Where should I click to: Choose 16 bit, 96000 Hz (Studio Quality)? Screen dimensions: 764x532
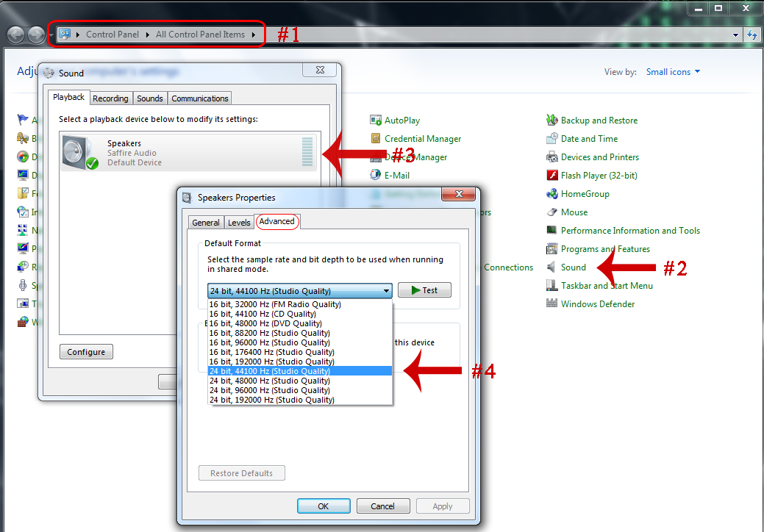click(x=300, y=342)
